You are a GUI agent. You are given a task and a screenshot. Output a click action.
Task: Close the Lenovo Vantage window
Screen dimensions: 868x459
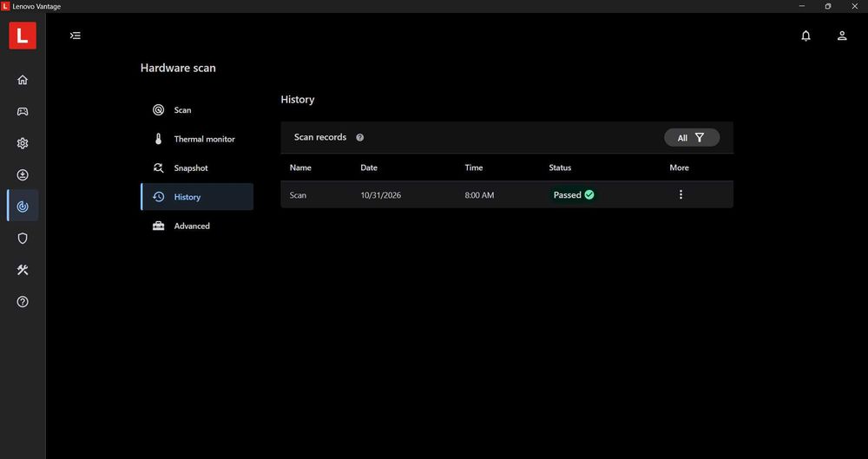[x=854, y=6]
